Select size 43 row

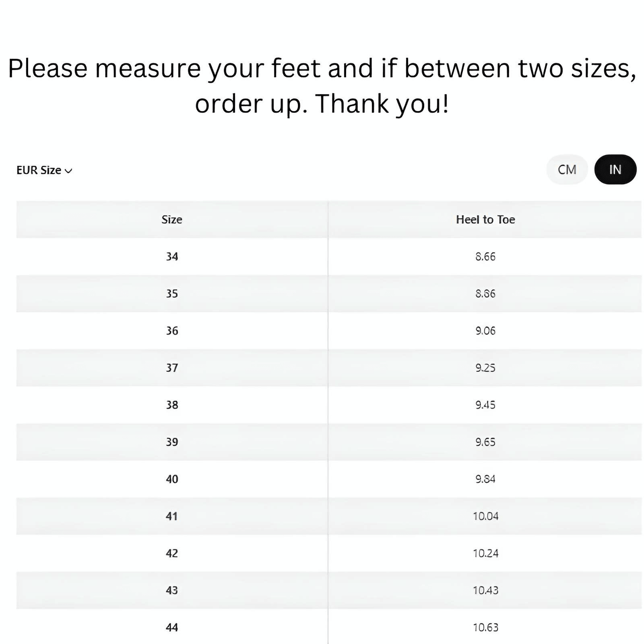[173, 590]
